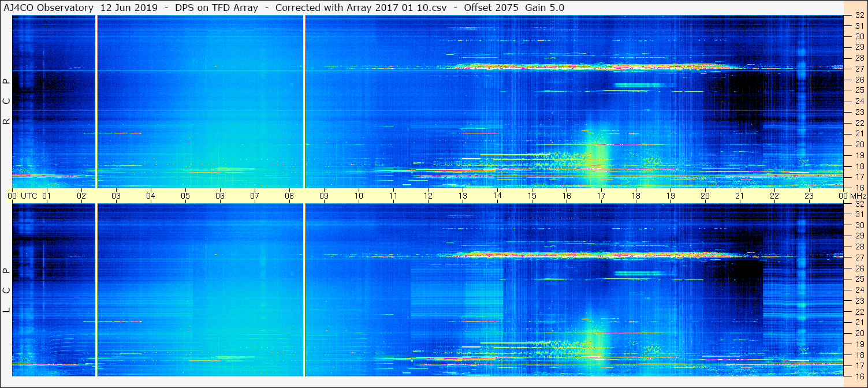
Task: Click the 15 hour time axis label
Action: pyautogui.click(x=532, y=196)
